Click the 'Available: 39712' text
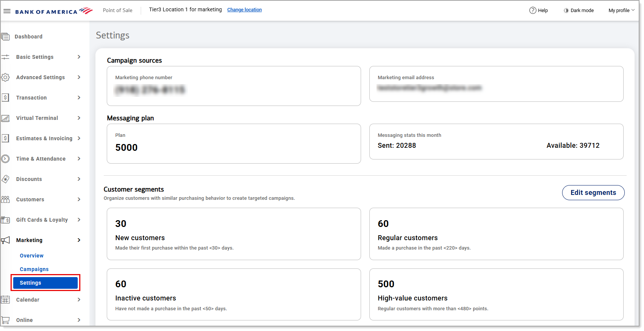Image resolution: width=644 pixels, height=331 pixels. [573, 146]
